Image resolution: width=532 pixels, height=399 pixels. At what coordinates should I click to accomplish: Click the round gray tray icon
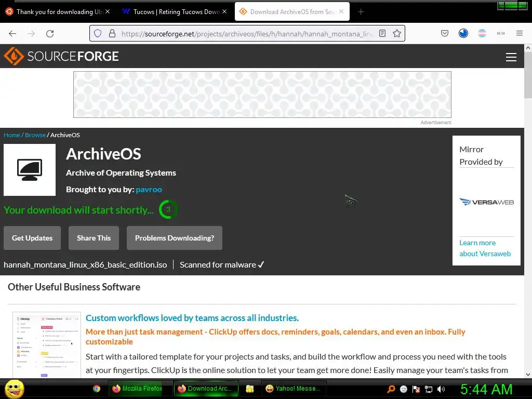pyautogui.click(x=403, y=389)
